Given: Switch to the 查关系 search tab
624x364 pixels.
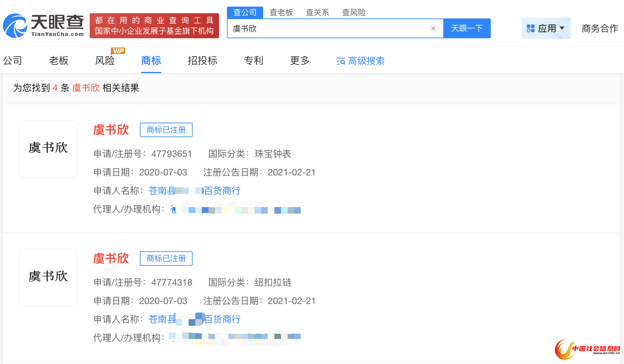Looking at the screenshot, I should [317, 13].
